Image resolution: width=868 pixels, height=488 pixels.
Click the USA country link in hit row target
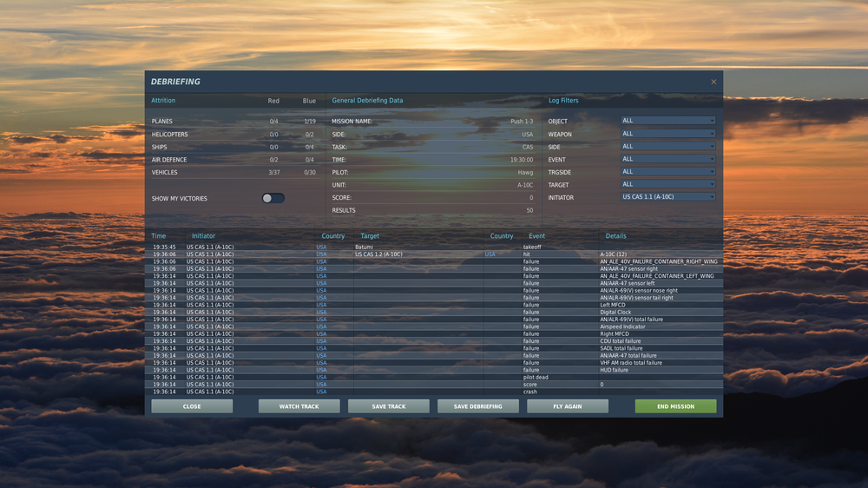490,254
